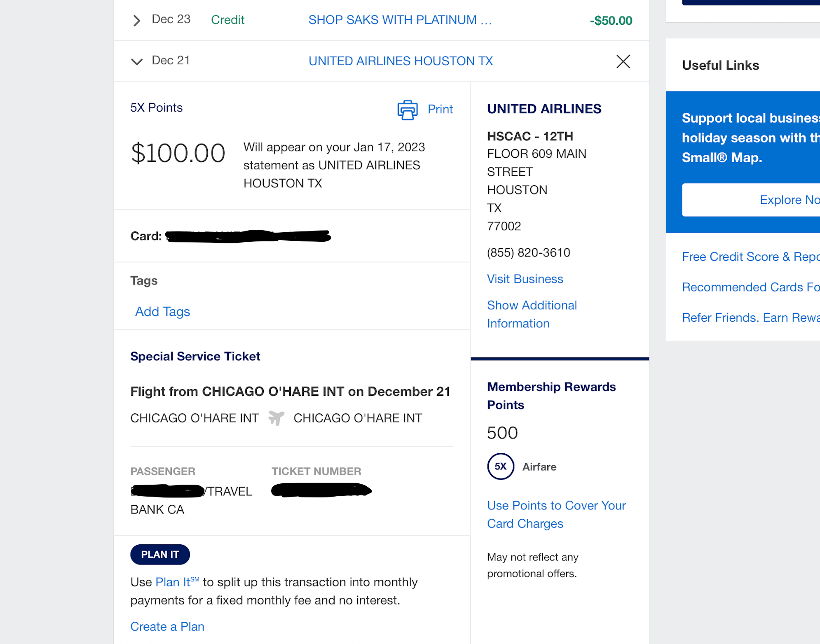Show Additional Information for United Airlines
820x644 pixels.
tap(532, 314)
